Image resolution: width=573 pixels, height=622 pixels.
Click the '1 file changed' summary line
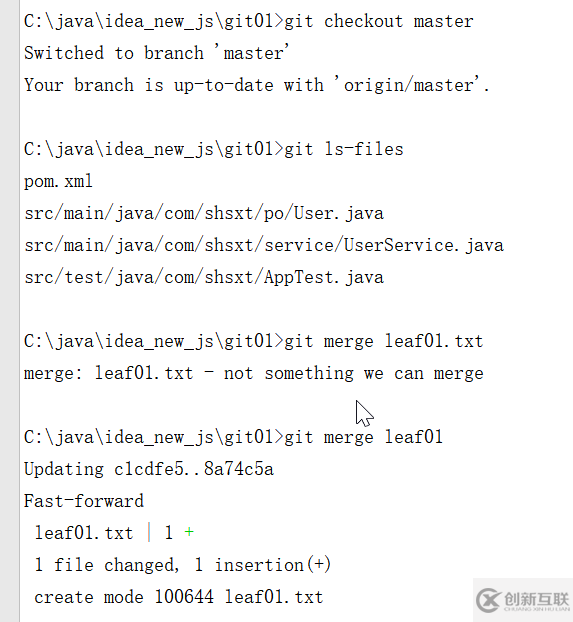click(x=183, y=565)
